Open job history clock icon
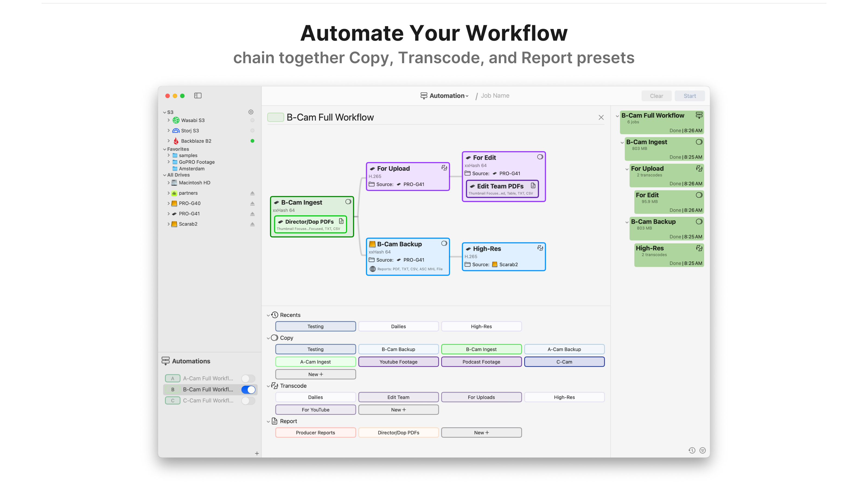 (692, 450)
